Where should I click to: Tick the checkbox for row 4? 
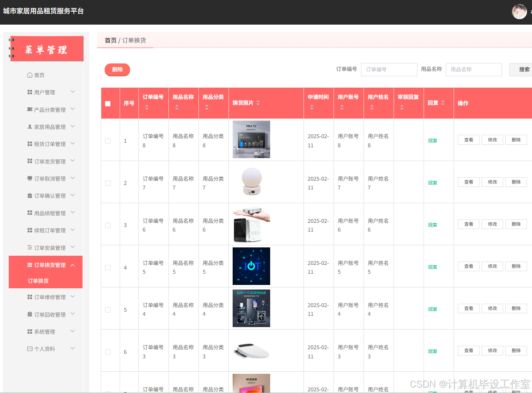(x=108, y=267)
